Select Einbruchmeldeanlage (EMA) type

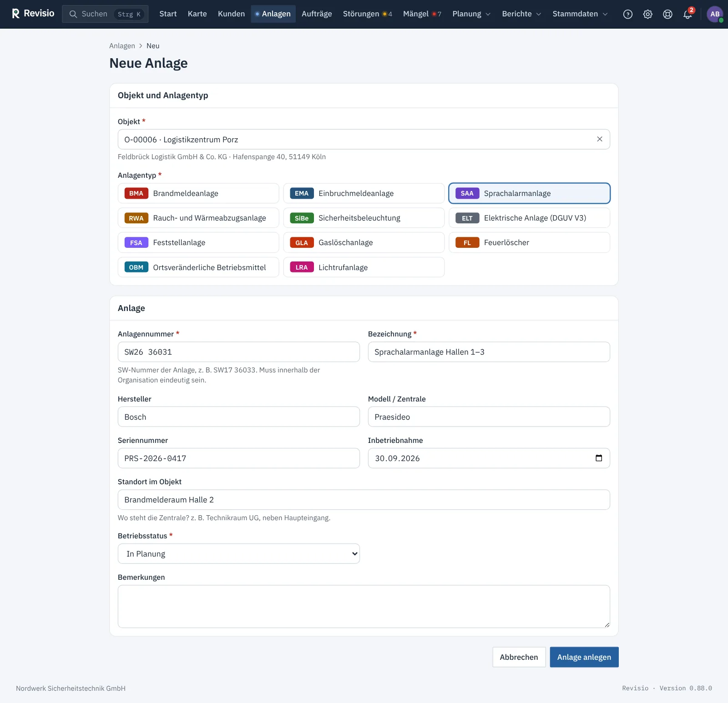[364, 193]
